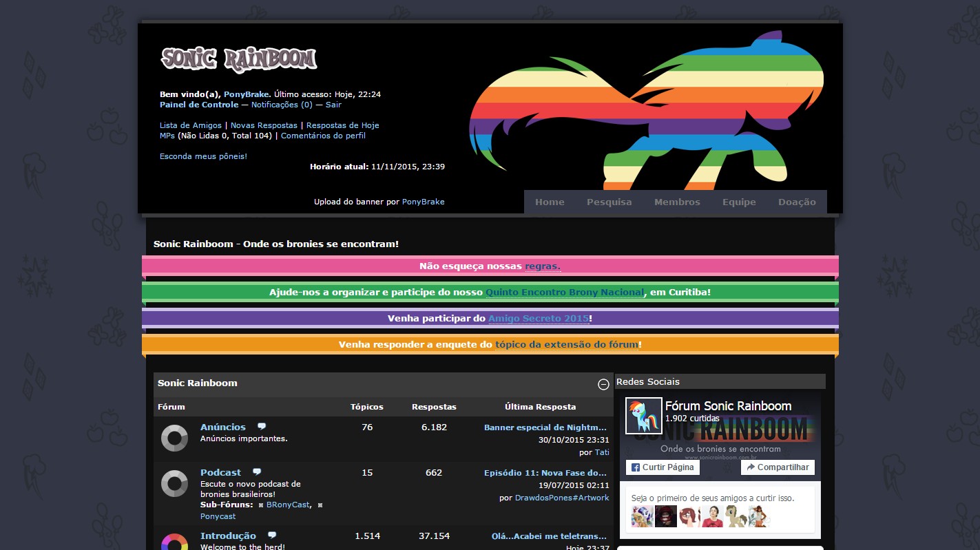Click the speech bubble icon beside Introdução
Viewport: 980px width, 550px height.
(x=272, y=536)
